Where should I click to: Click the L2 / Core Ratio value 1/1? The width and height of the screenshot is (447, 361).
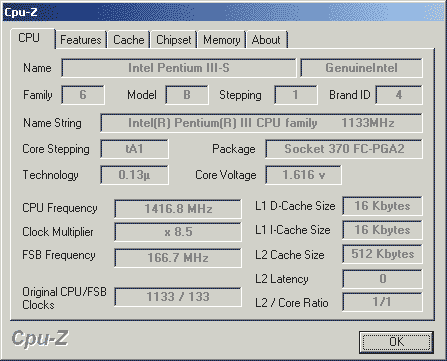tap(382, 302)
